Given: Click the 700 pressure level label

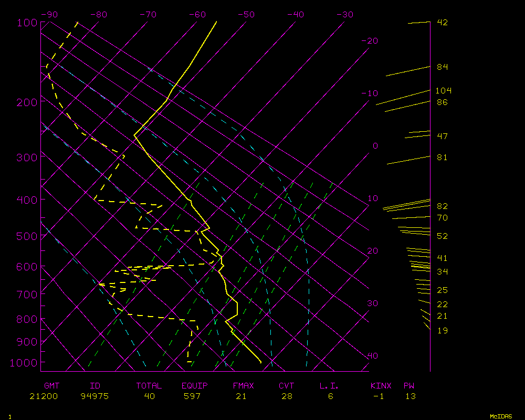Looking at the screenshot, I should tap(27, 294).
